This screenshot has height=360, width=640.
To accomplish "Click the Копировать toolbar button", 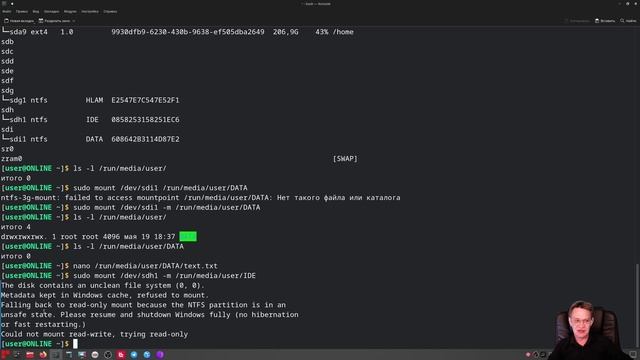I will pyautogui.click(x=577, y=20).
